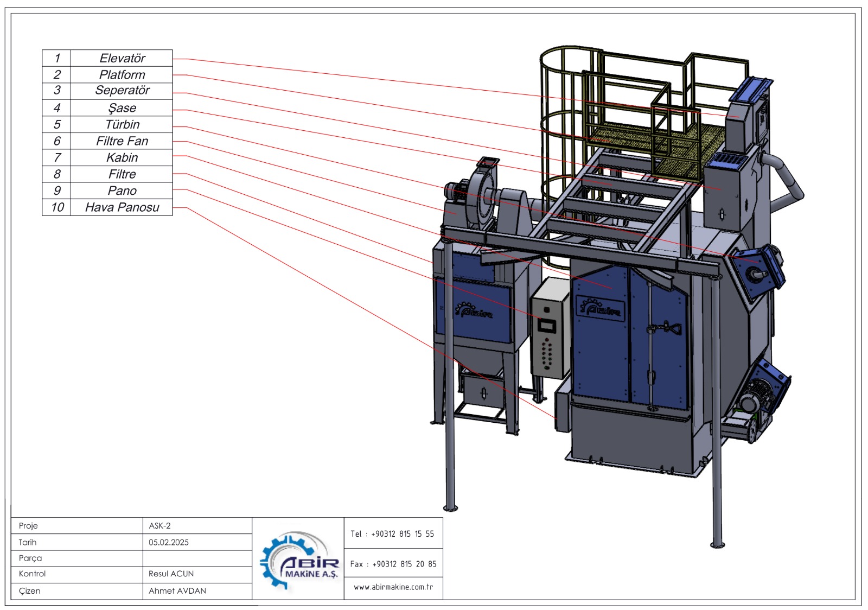Click the Abir logo on the filter unit
The image size is (868, 610).
click(475, 311)
